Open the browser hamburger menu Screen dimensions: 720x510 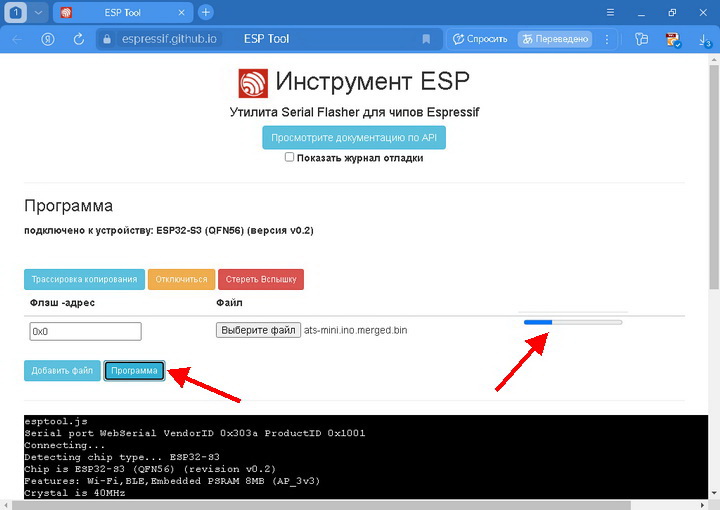click(610, 12)
